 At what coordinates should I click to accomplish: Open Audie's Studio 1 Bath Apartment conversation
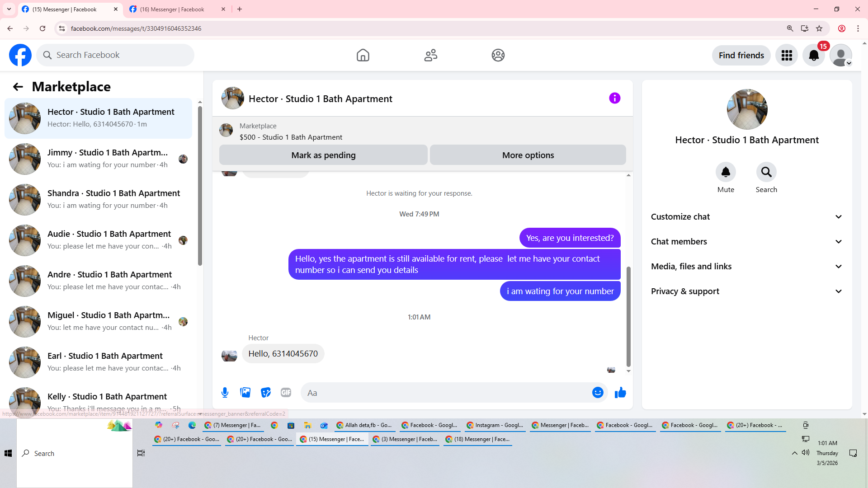(99, 240)
